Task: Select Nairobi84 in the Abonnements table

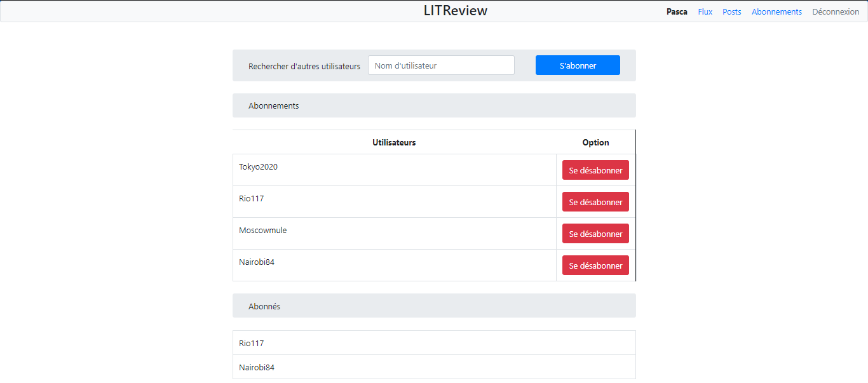Action: click(394, 265)
